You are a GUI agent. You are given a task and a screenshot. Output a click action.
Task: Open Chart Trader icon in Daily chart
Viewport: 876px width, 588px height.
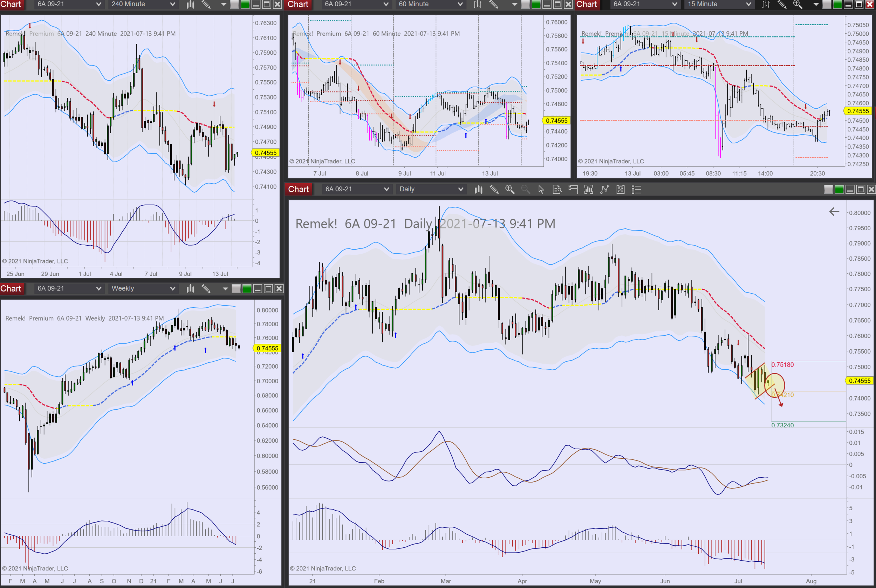pos(573,189)
